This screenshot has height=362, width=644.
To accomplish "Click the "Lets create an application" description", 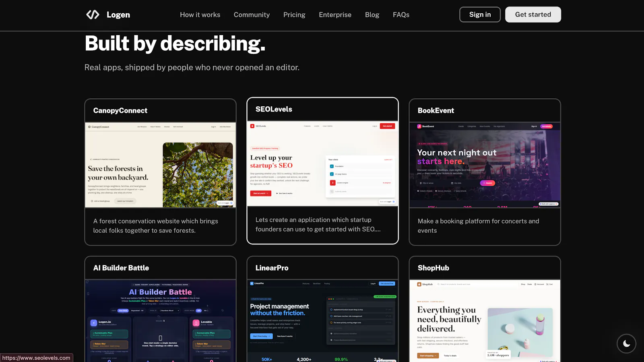I will (x=318, y=225).
